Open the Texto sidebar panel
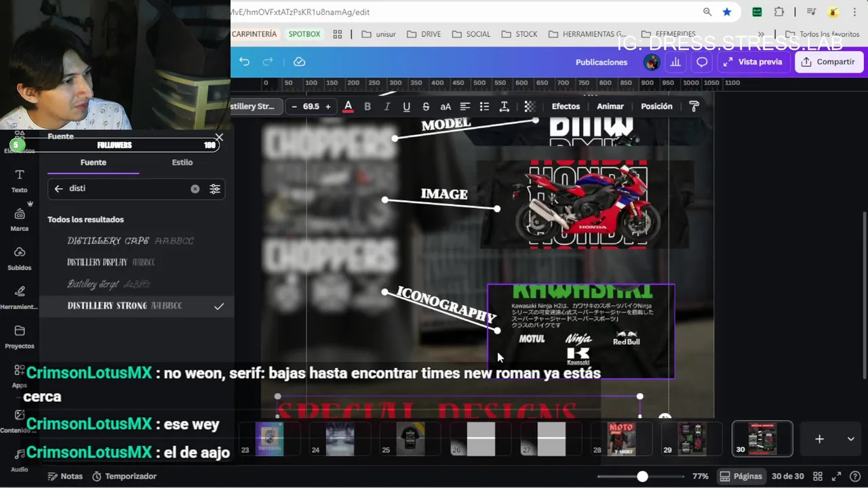The height and width of the screenshot is (488, 868). tap(19, 181)
